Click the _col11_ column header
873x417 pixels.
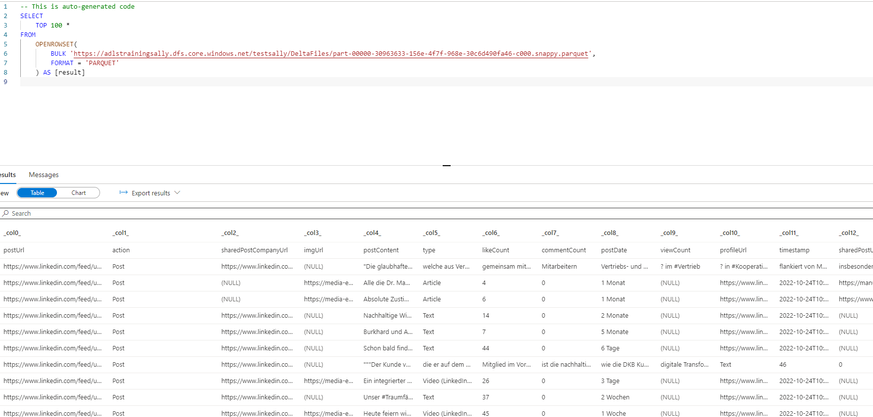coord(789,233)
